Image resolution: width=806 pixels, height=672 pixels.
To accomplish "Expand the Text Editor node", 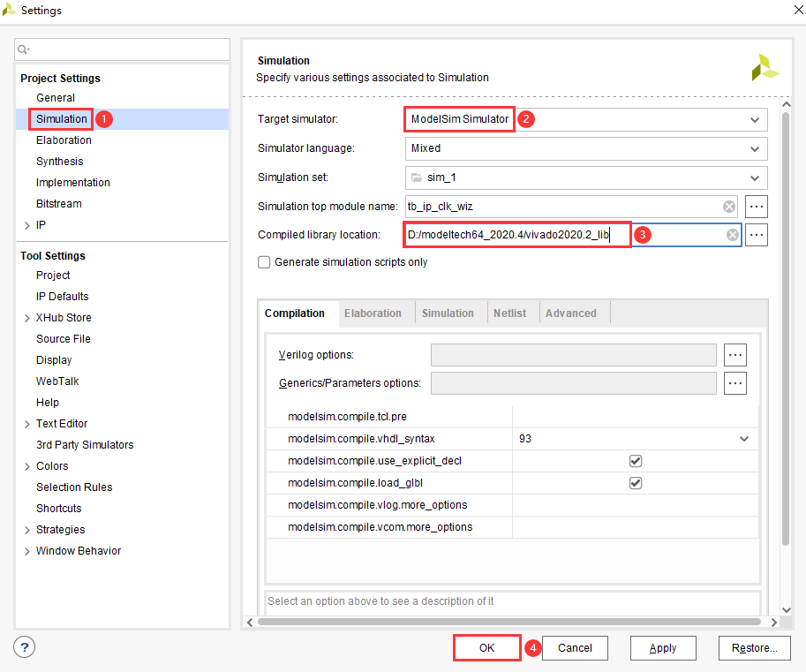I will coord(27,424).
